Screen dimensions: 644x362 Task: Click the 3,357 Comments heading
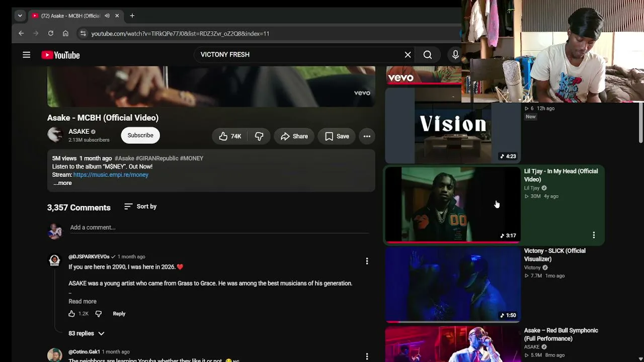click(79, 208)
